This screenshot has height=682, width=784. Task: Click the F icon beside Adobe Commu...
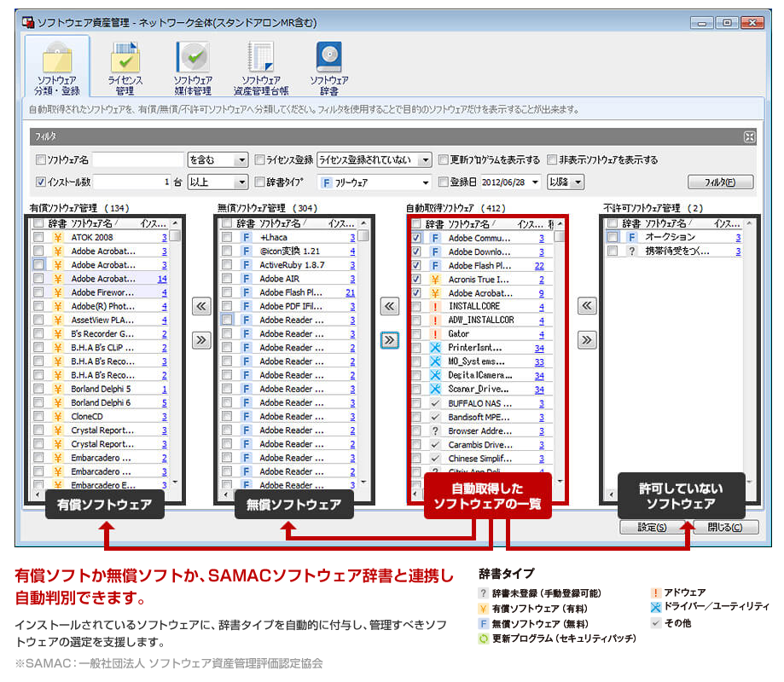[x=435, y=238]
